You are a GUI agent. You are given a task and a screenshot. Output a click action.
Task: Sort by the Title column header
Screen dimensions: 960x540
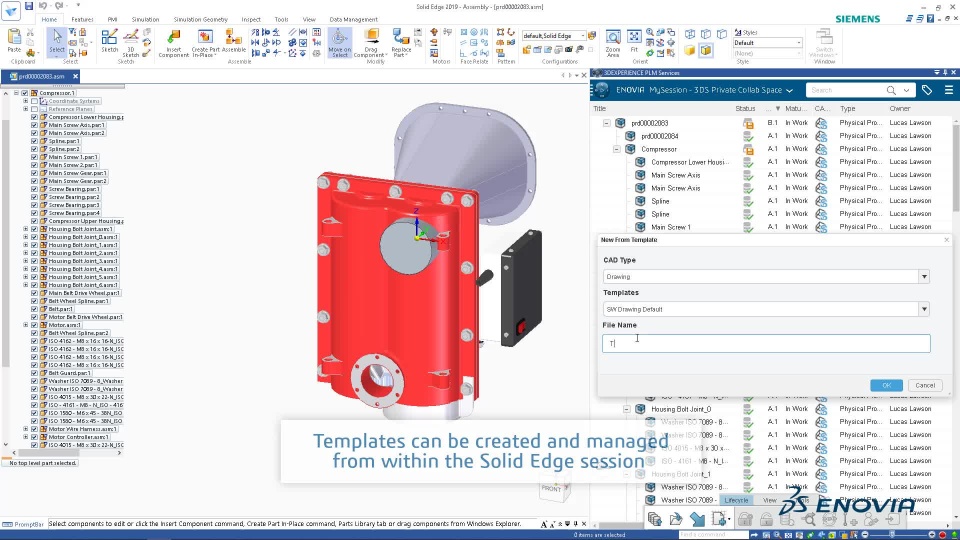pos(599,108)
